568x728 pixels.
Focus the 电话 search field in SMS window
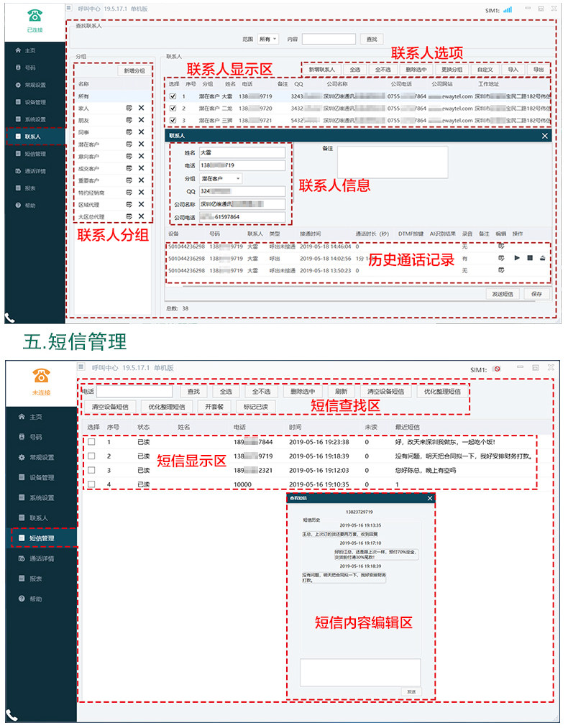pyautogui.click(x=134, y=392)
